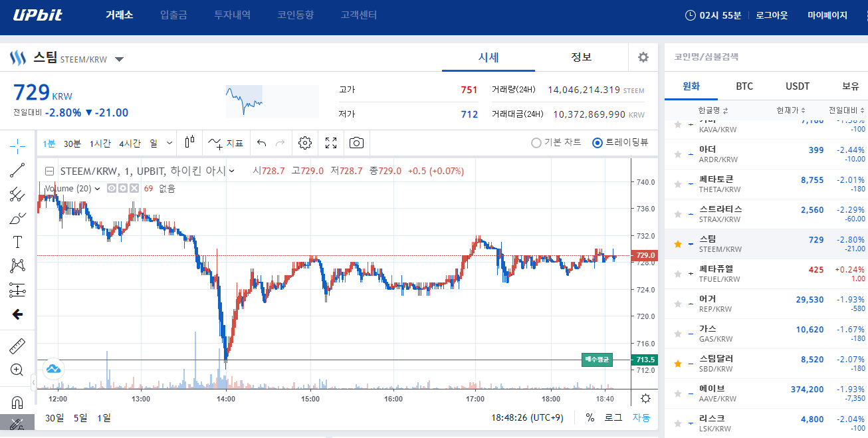
Task: Open the 투자내역 menu
Action: [x=232, y=15]
